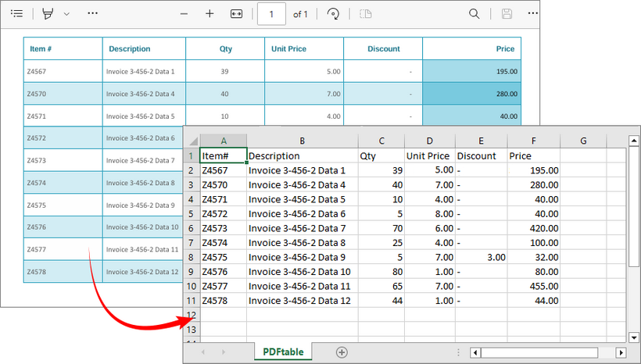Select Excel column D header

430,141
